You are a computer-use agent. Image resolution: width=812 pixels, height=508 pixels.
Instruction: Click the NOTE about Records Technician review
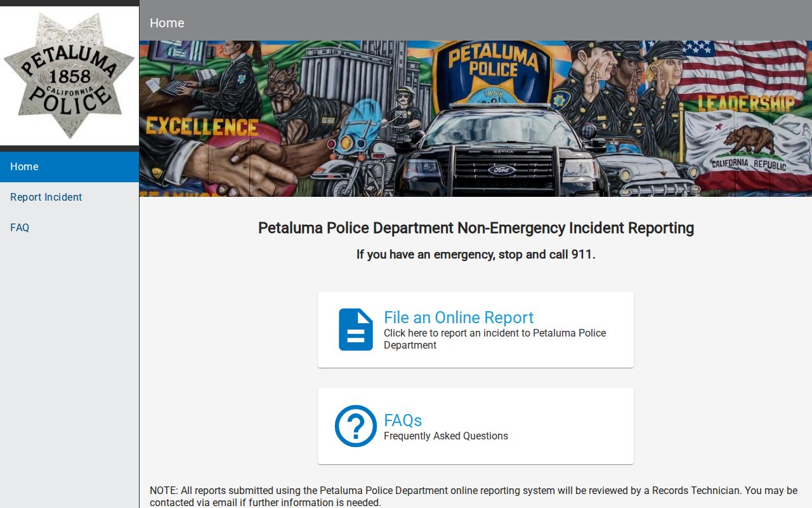point(473,497)
